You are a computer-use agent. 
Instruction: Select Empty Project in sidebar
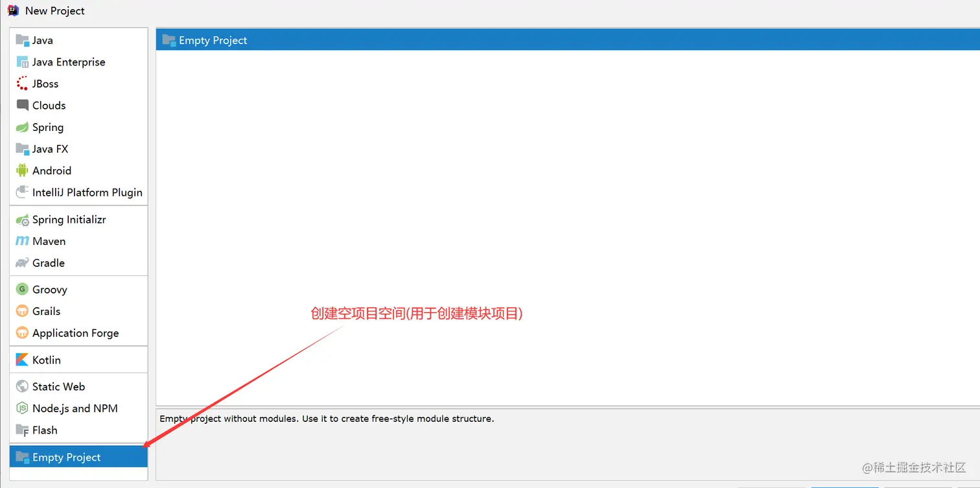click(78, 457)
